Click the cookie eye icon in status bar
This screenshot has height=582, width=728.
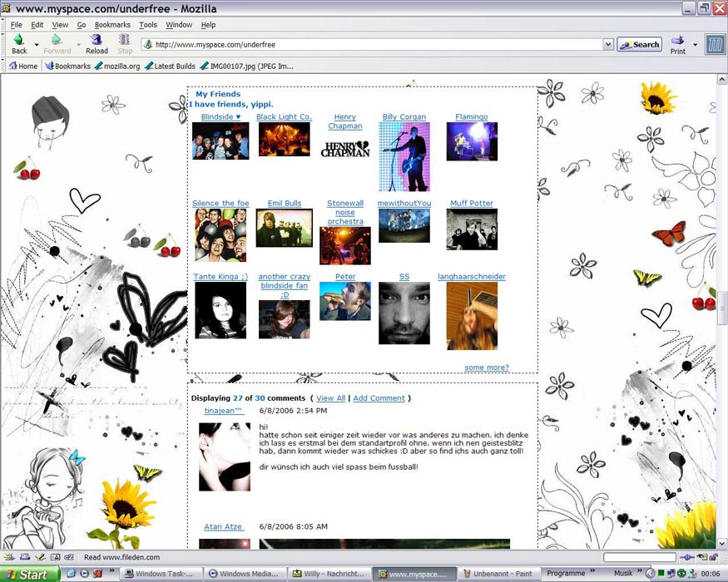point(702,557)
